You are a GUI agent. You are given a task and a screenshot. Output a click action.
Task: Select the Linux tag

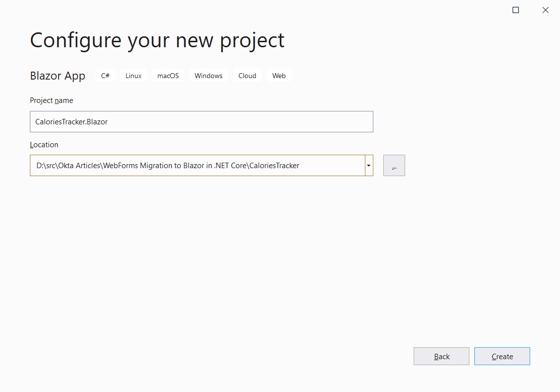(x=133, y=76)
